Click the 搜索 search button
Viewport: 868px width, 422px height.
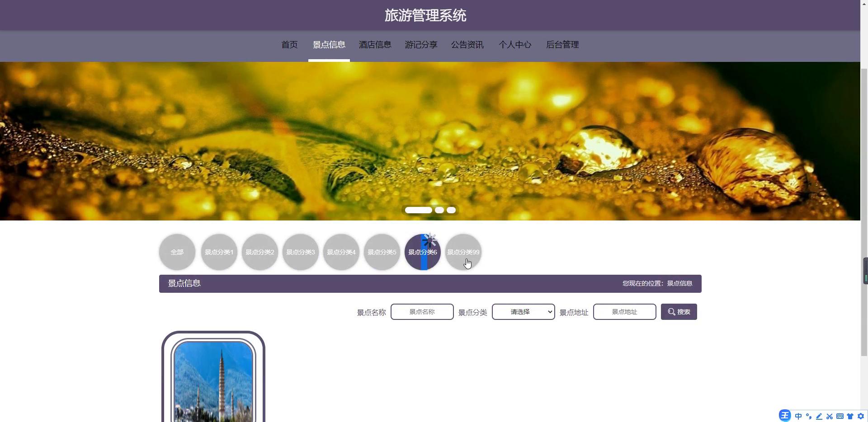(679, 312)
